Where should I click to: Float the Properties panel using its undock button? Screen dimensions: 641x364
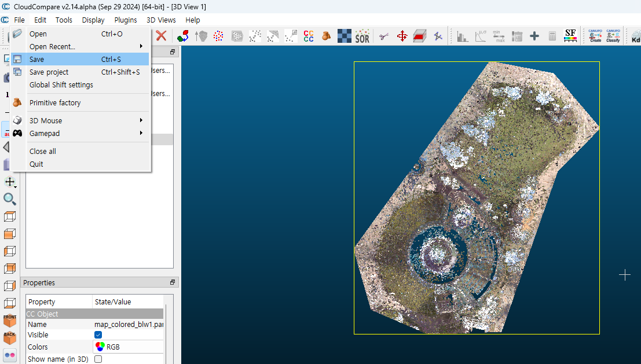(x=173, y=283)
